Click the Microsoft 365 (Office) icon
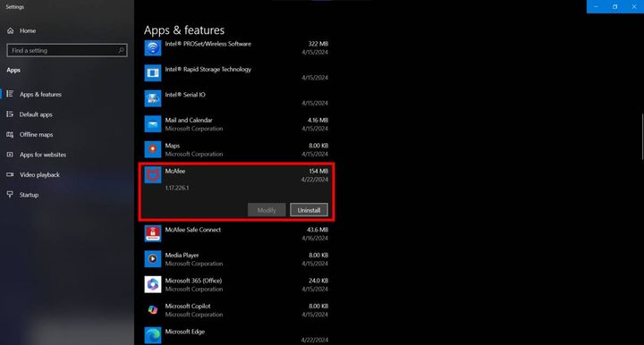 pyautogui.click(x=153, y=284)
